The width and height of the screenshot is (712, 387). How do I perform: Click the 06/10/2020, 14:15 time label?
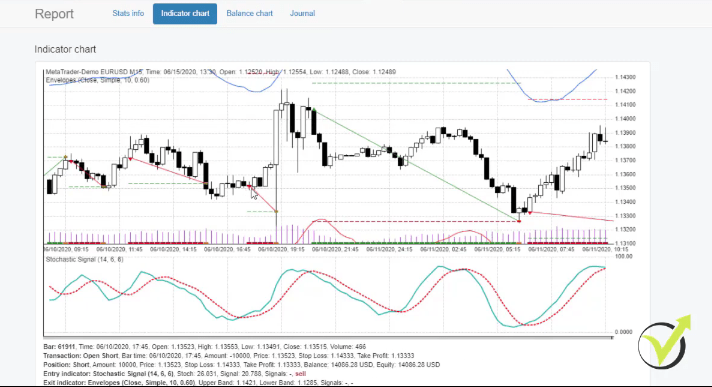click(173, 249)
